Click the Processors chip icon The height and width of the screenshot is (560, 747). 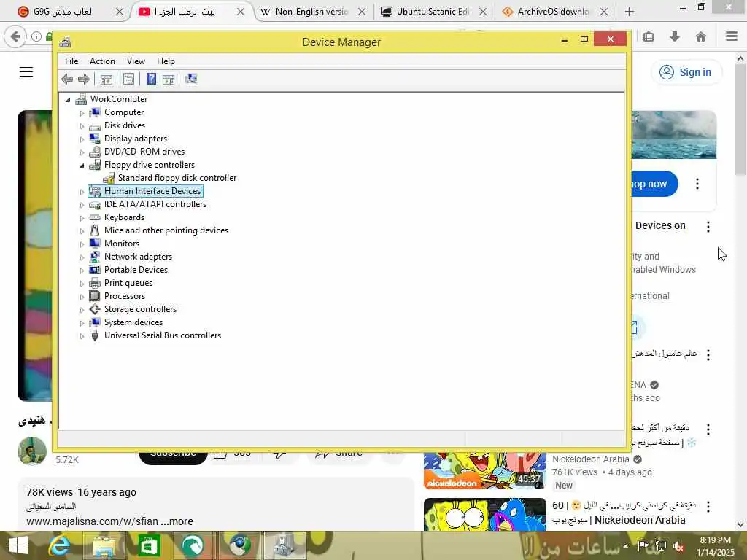click(x=95, y=296)
